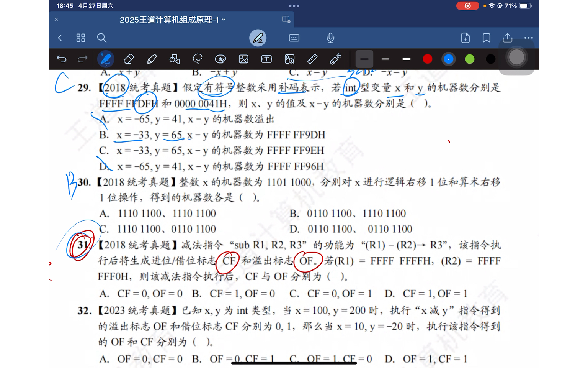
Task: Open the stickers elements tool
Action: [220, 59]
